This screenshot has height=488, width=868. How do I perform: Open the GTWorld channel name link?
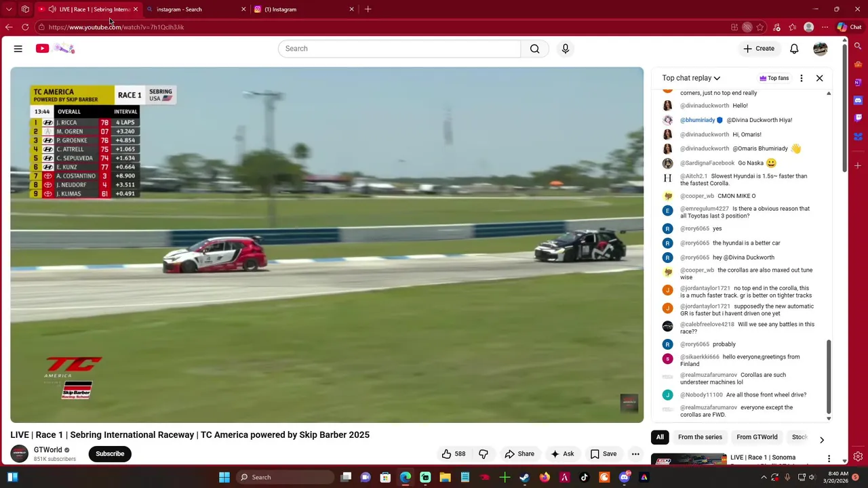pos(47,450)
